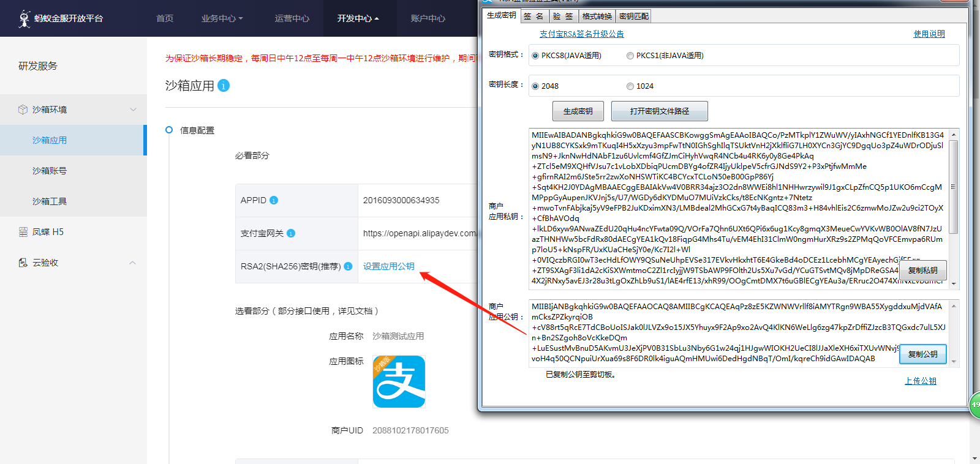Switch to the 密钥匹配 tab

click(x=633, y=16)
